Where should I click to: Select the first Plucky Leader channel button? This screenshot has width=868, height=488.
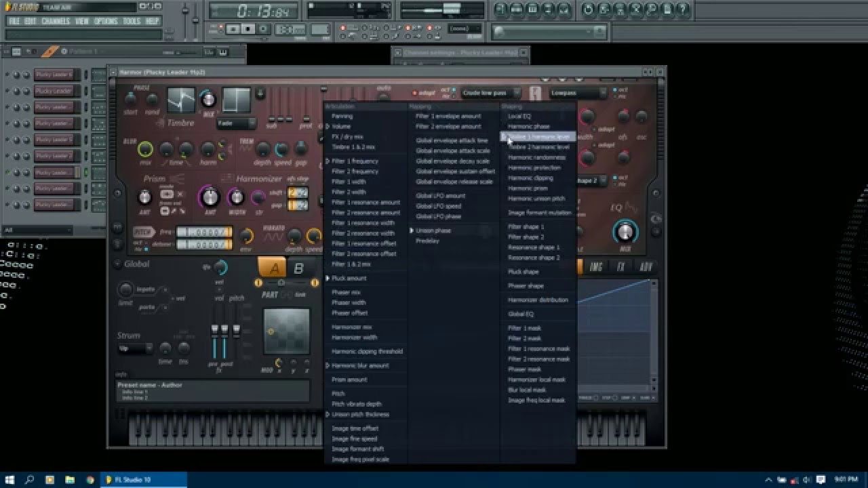(54, 75)
